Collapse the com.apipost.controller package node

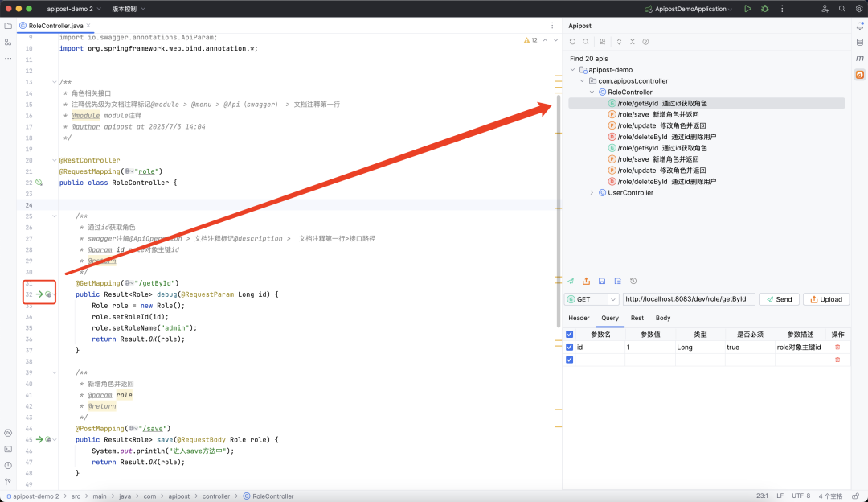tap(583, 81)
